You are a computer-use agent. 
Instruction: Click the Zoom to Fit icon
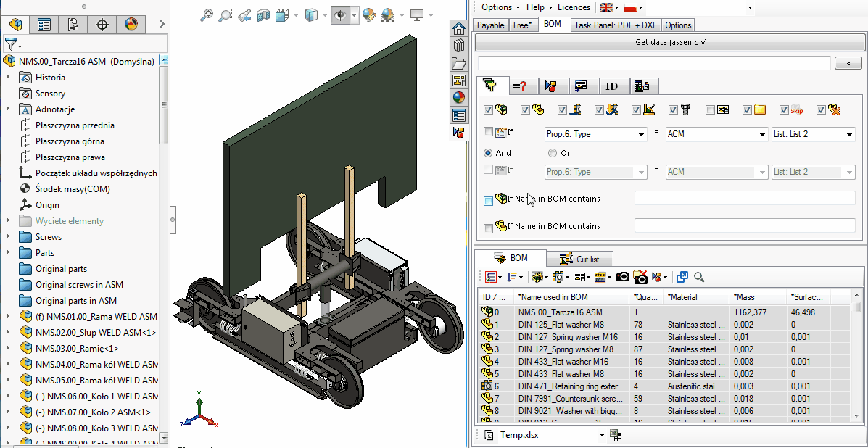207,15
